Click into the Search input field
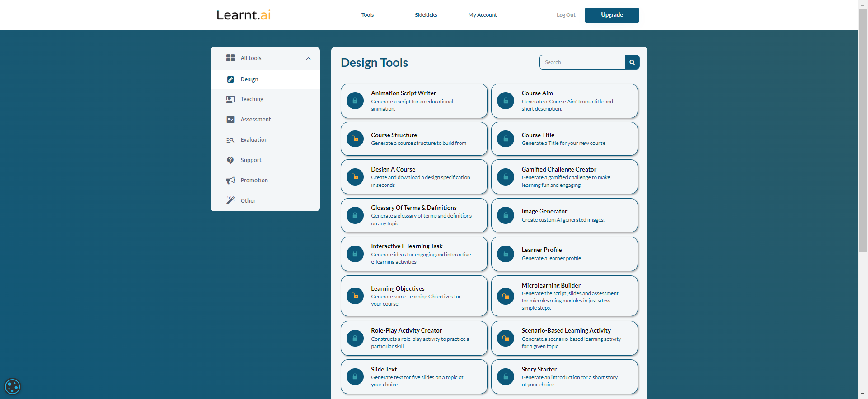Image resolution: width=868 pixels, height=399 pixels. tap(582, 62)
